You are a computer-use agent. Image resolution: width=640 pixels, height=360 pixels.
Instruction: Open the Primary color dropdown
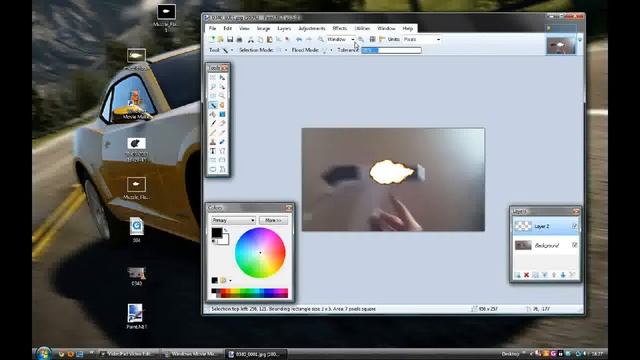(x=233, y=220)
